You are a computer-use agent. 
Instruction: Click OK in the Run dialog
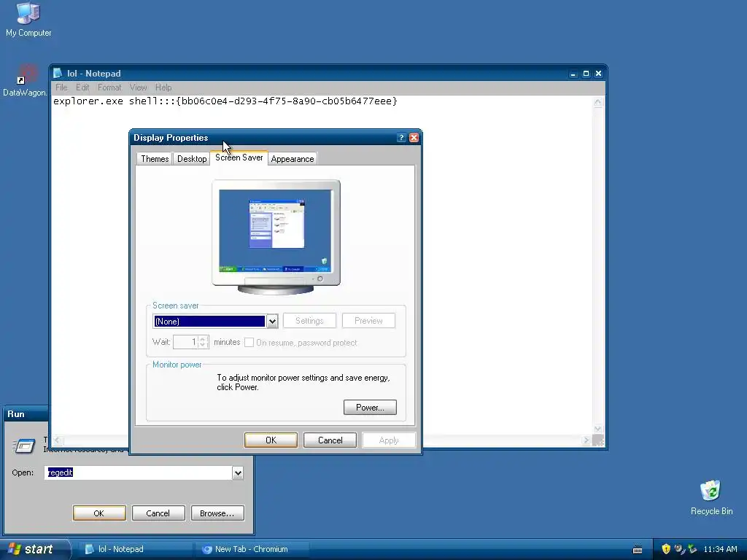pos(99,513)
